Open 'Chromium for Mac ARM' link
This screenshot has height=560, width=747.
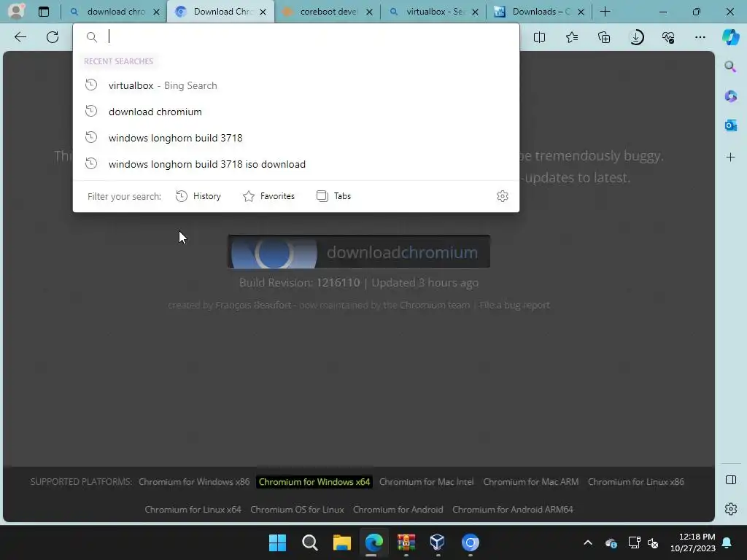click(531, 482)
